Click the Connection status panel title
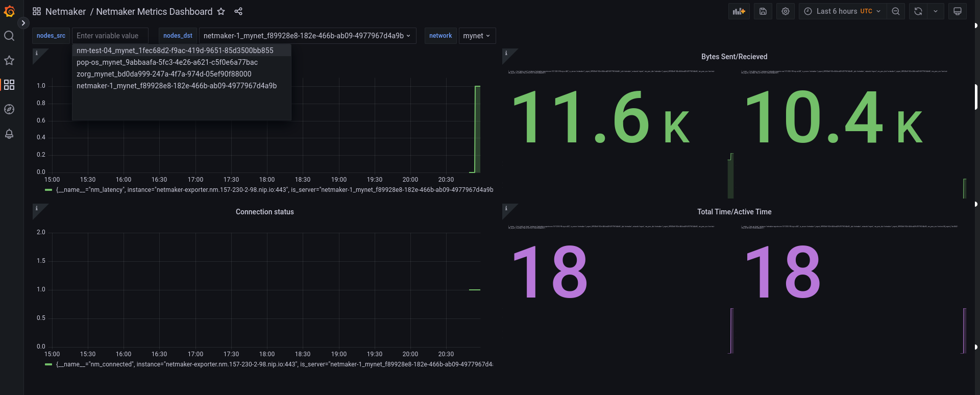Image resolution: width=980 pixels, height=395 pixels. (x=264, y=212)
